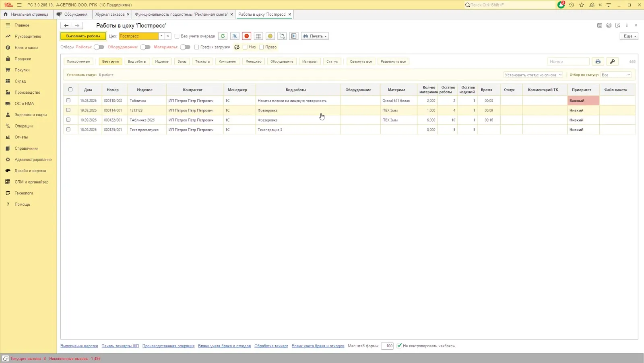This screenshot has width=644, height=363.
Task: Switch to the 'Журнал заказов' tab
Action: coord(110,14)
